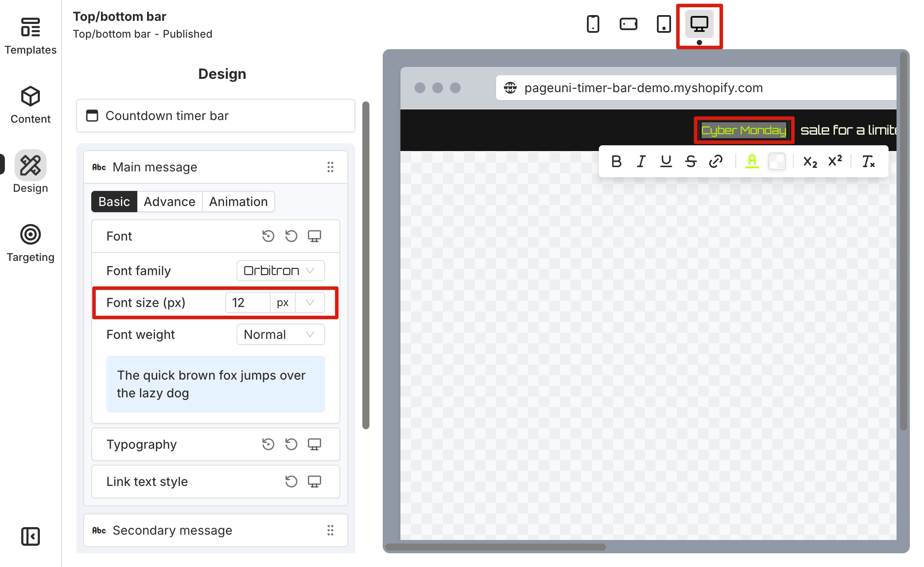
Task: Select the Advance tab
Action: (170, 202)
